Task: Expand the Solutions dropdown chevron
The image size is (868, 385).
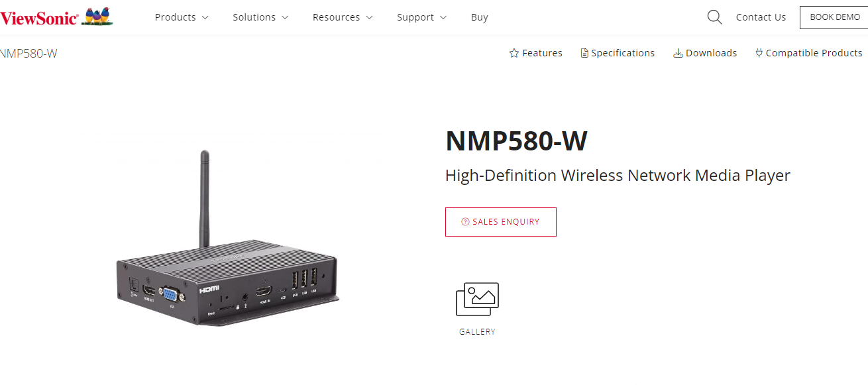Action: 285,18
